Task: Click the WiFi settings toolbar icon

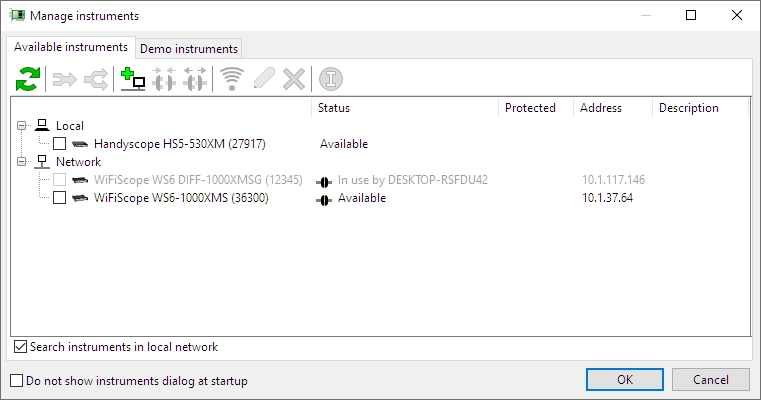Action: [232, 78]
